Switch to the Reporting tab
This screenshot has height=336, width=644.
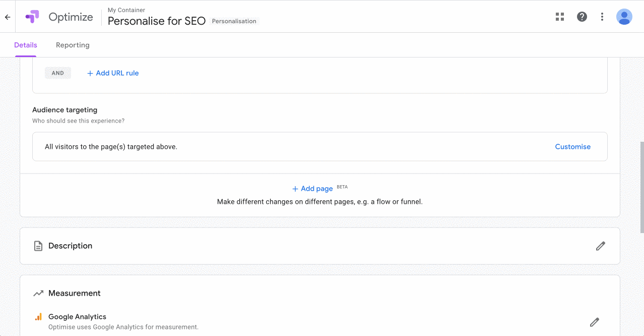click(x=73, y=45)
